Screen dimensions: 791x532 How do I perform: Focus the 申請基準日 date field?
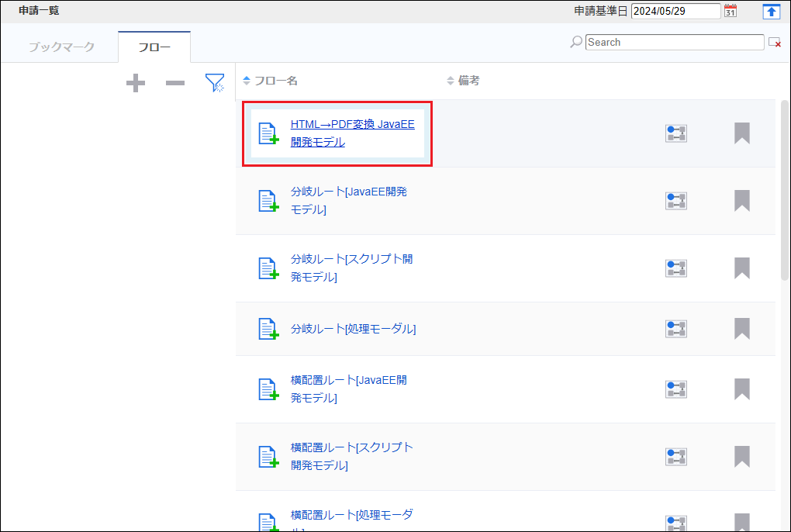pyautogui.click(x=676, y=11)
